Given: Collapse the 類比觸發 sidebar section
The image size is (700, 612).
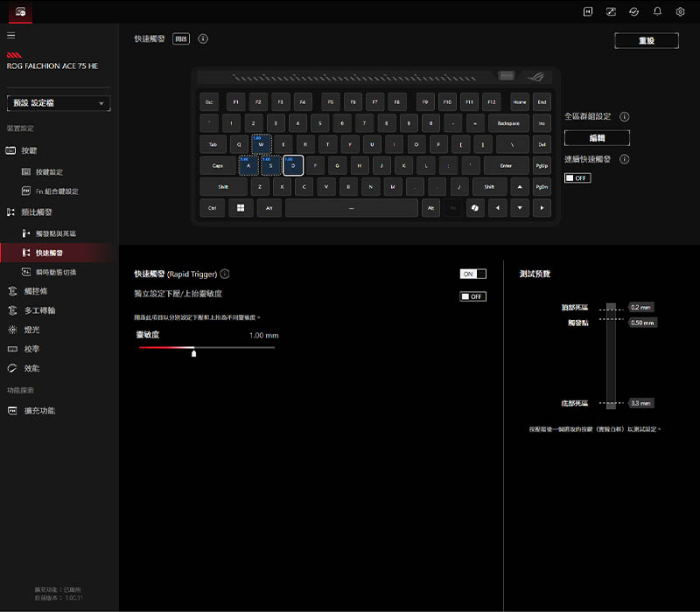Looking at the screenshot, I should [35, 212].
